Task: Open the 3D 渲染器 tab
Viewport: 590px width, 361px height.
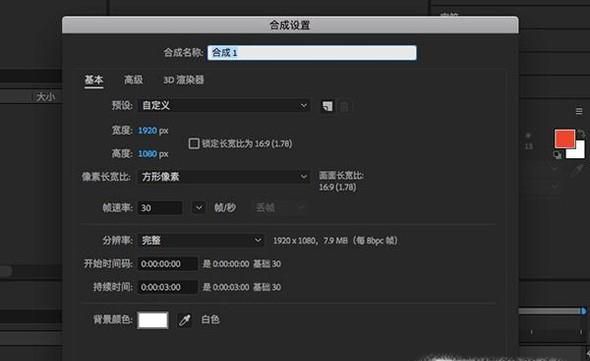Action: (x=184, y=80)
